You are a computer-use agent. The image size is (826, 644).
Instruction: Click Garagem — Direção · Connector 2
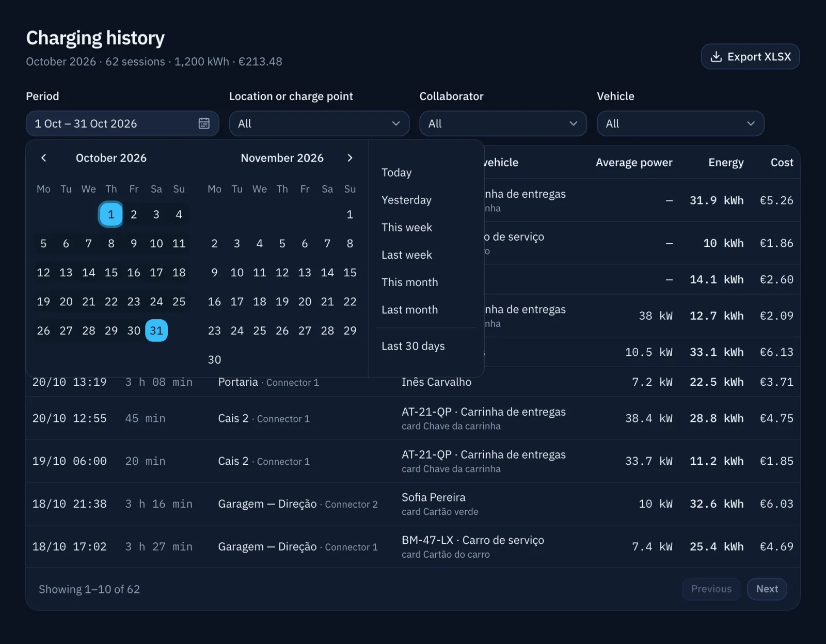coord(298,504)
